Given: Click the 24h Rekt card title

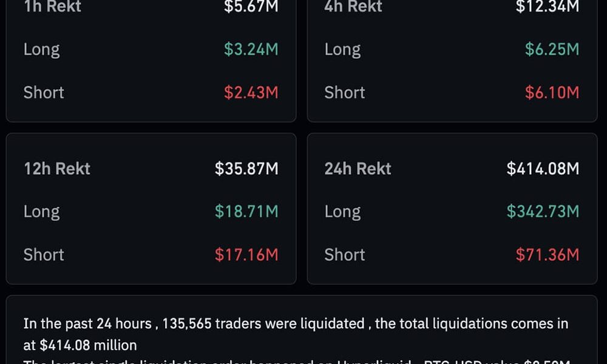Looking at the screenshot, I should point(358,169).
